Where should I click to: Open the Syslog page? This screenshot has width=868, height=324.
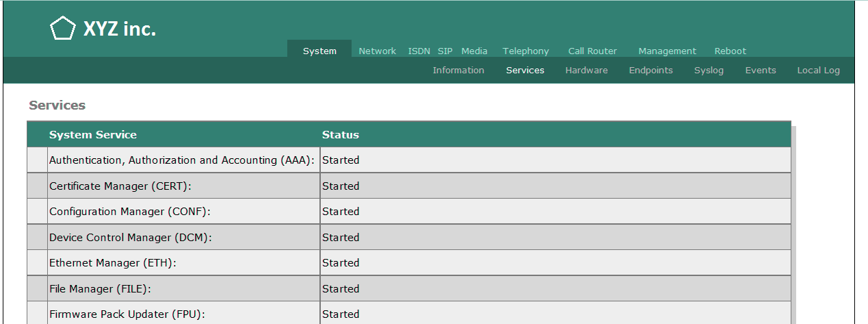709,70
